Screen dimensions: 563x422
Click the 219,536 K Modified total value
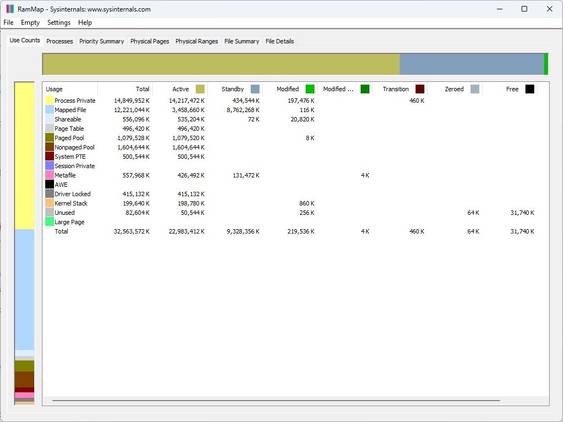tap(301, 231)
